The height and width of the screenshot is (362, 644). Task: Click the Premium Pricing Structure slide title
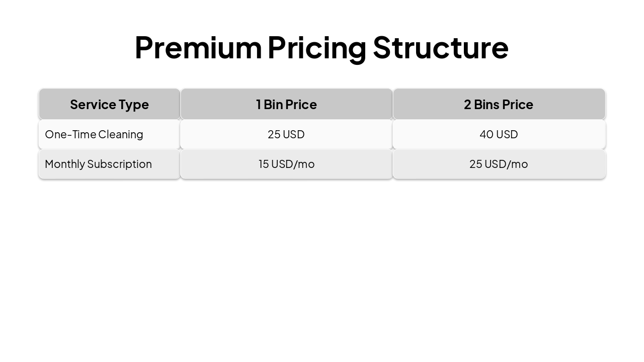pos(321,47)
